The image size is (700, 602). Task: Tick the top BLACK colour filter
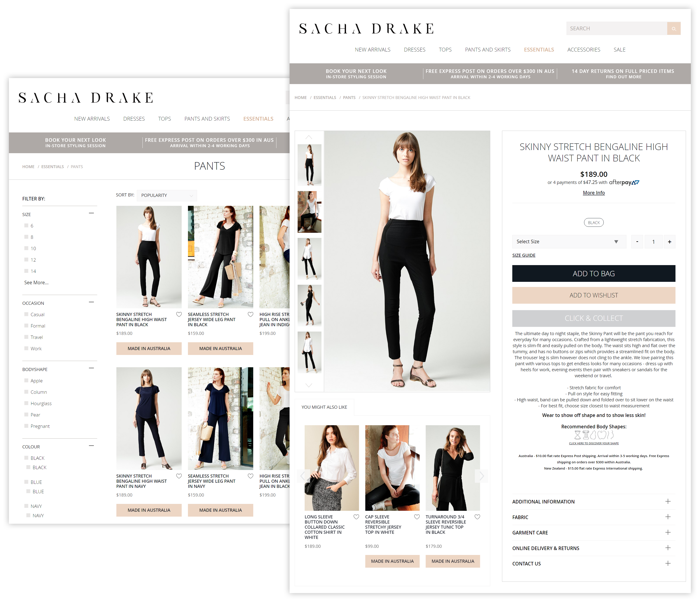[26, 458]
